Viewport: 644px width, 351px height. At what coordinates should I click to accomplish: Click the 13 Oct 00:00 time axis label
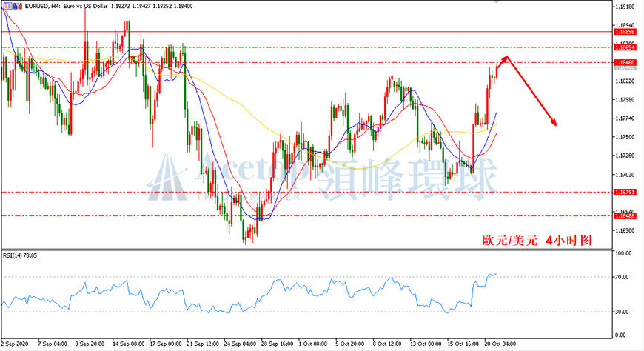coord(426,344)
